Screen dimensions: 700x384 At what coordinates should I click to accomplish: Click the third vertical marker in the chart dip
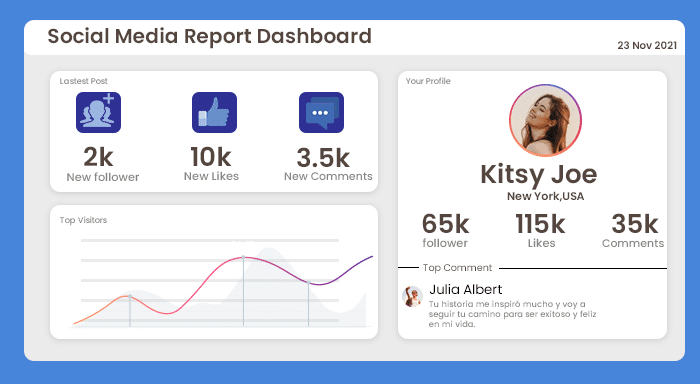click(x=308, y=282)
